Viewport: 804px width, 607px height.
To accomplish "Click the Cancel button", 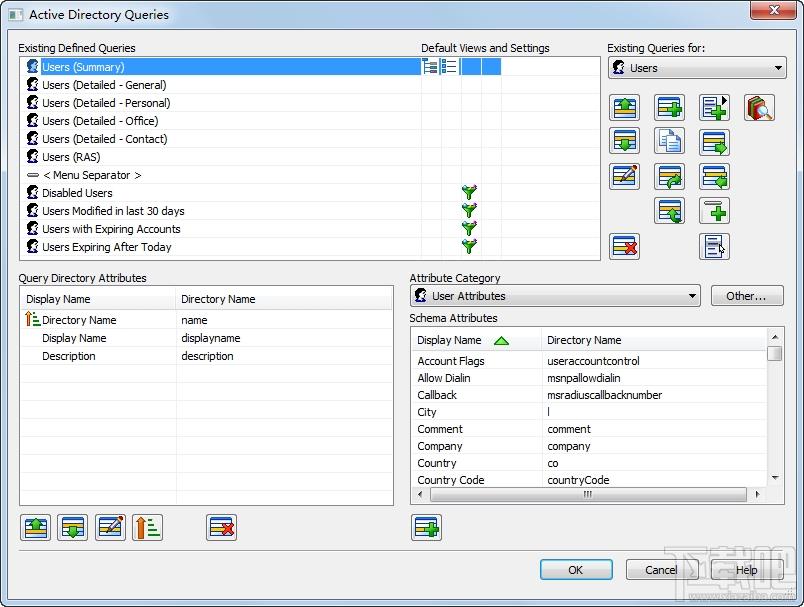I will tap(661, 570).
